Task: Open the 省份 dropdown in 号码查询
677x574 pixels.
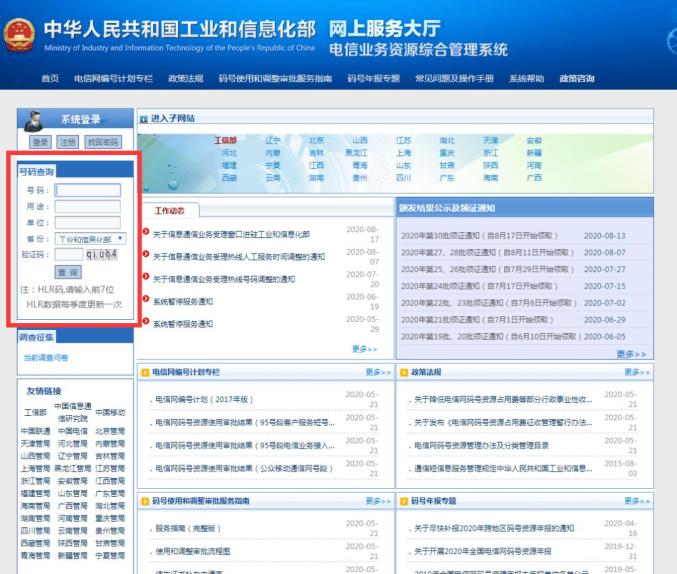Action: 90,239
